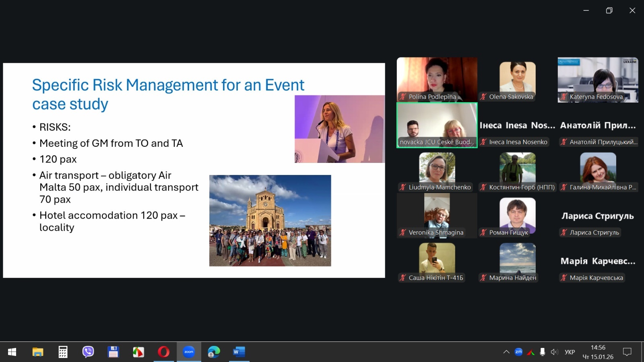
Task: Click muted mic icon beside Polina Podlepina
Action: (x=402, y=97)
